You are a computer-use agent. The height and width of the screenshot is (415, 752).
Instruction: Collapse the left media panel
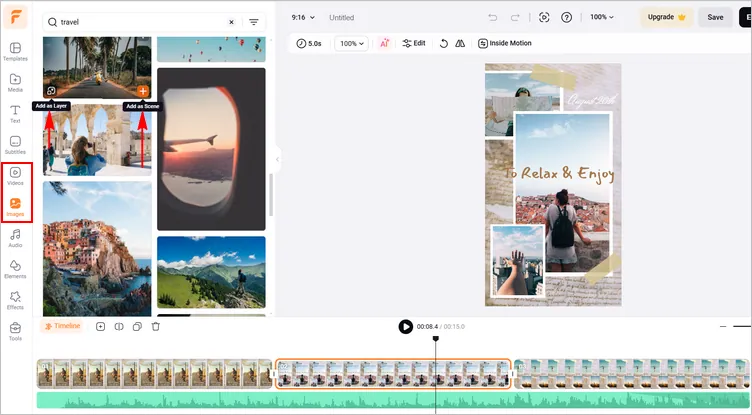coord(277,159)
